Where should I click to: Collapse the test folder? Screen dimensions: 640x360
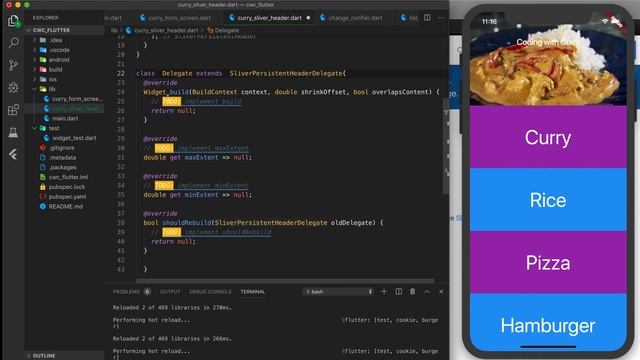coord(54,128)
